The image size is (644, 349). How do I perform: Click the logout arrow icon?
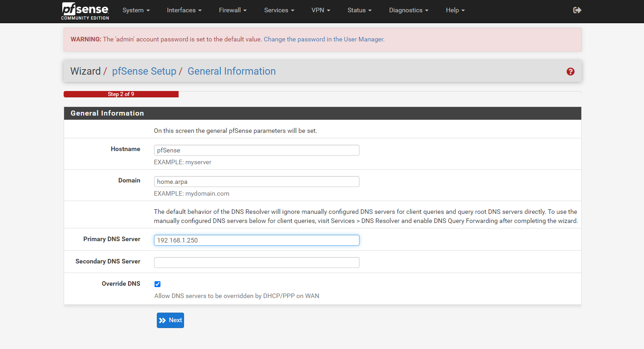(x=577, y=10)
